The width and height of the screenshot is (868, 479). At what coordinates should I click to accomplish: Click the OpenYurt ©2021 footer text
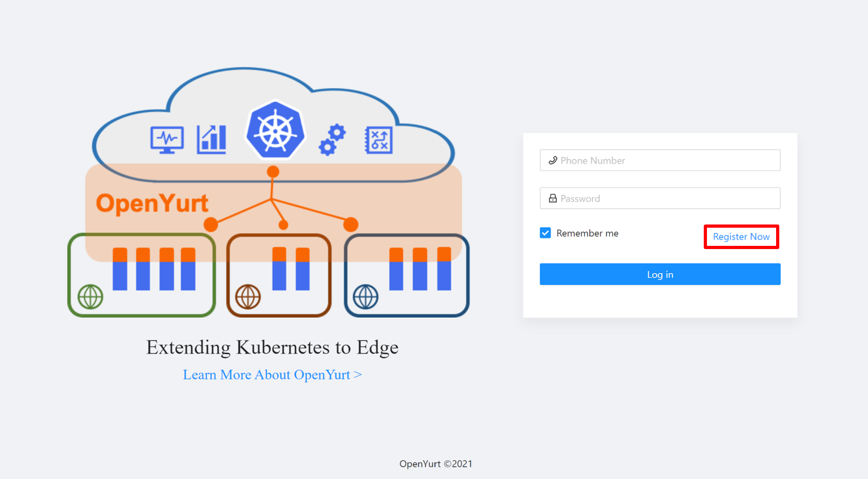click(x=435, y=464)
